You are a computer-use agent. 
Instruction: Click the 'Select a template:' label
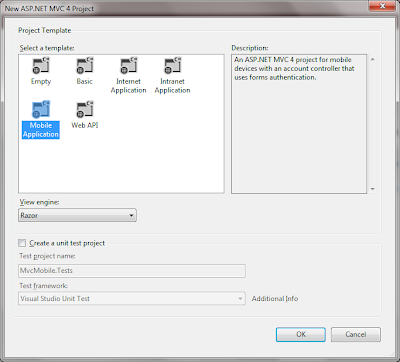tap(47, 48)
